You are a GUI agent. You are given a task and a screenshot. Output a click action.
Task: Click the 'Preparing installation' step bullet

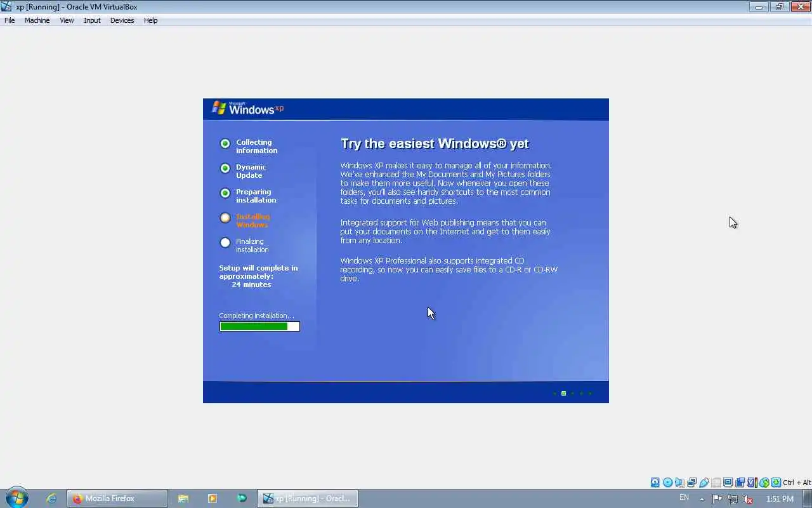225,193
